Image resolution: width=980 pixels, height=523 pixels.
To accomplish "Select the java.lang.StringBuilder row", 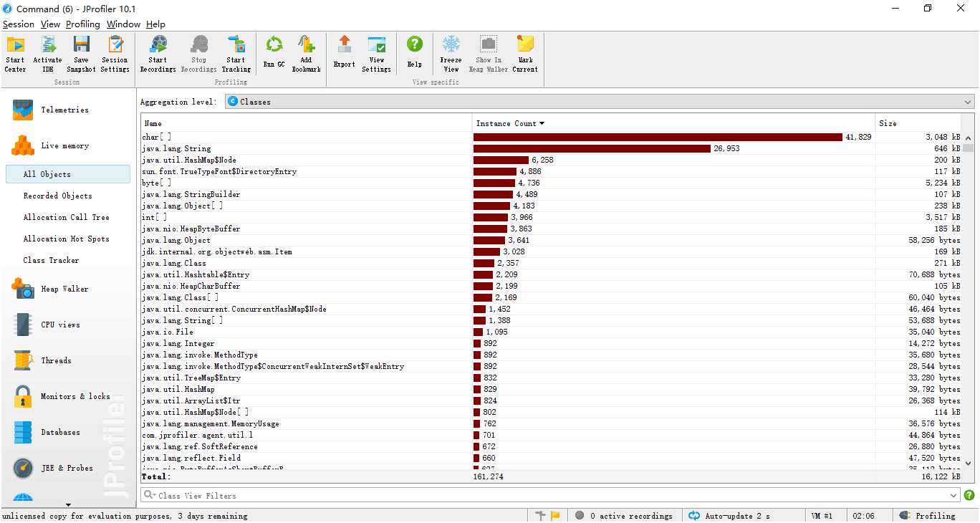I will pyautogui.click(x=552, y=194).
